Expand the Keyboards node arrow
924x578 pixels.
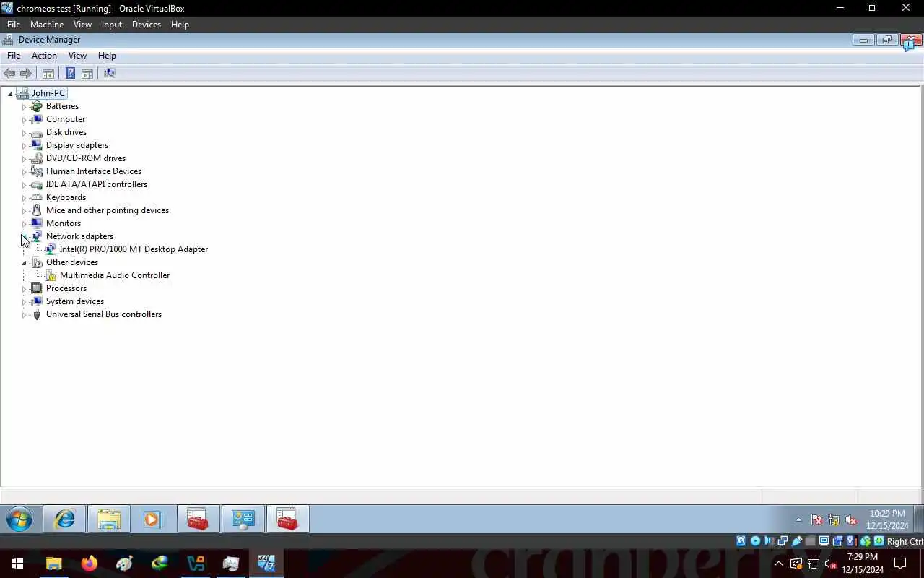(x=24, y=198)
